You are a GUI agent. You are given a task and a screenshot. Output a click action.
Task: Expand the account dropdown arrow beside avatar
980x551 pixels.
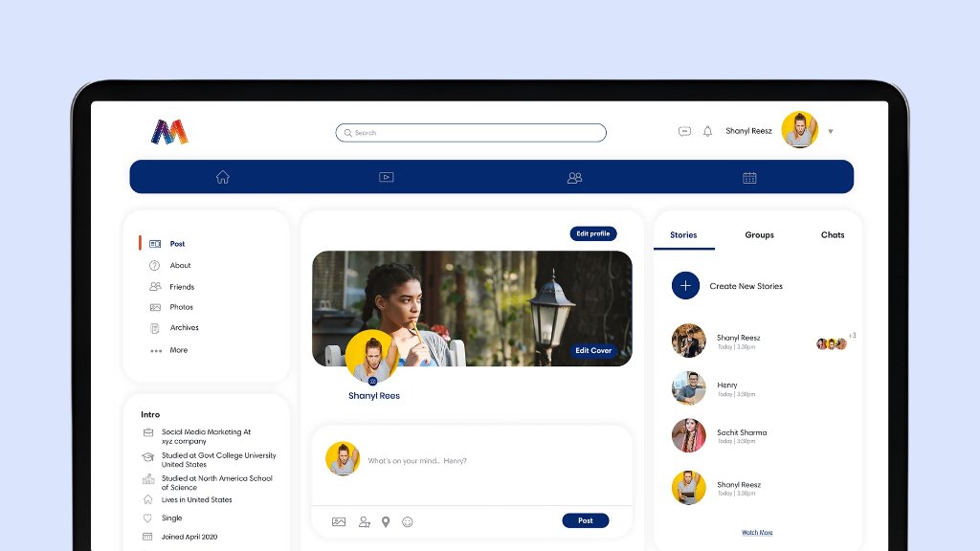point(831,132)
